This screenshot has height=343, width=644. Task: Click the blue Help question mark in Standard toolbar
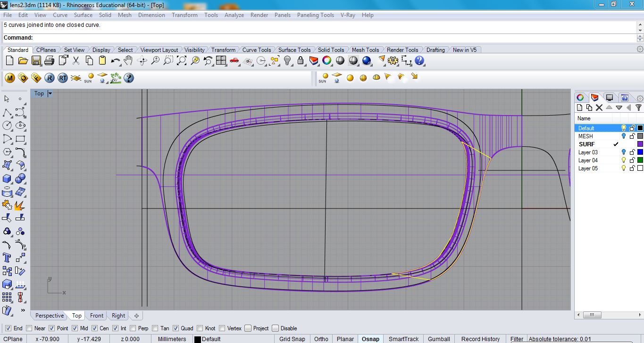click(x=419, y=60)
